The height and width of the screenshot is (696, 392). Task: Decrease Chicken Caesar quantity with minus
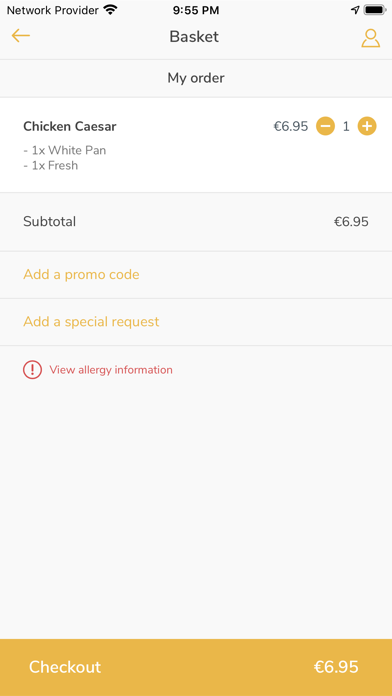(325, 127)
